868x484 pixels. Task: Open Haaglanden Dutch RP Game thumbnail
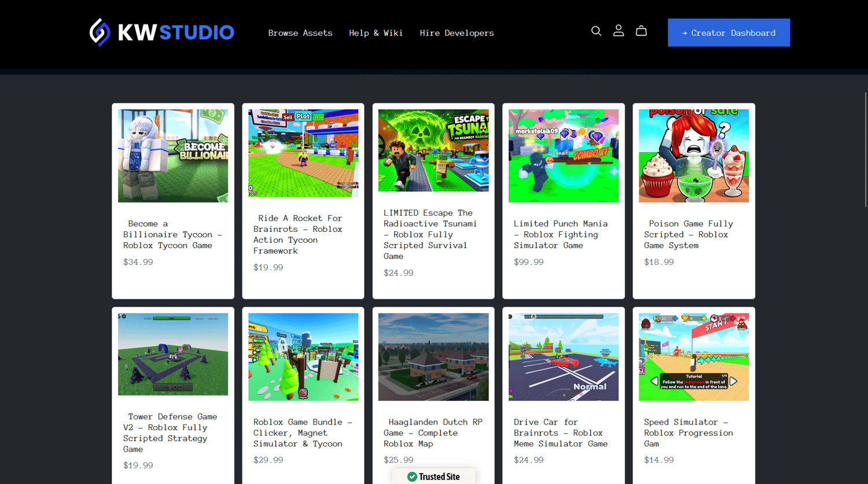click(433, 357)
